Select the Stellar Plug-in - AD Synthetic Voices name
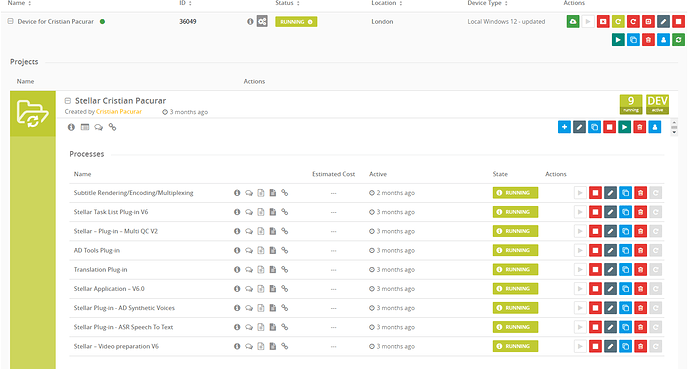Image resolution: width=690 pixels, height=369 pixels. 124,308
